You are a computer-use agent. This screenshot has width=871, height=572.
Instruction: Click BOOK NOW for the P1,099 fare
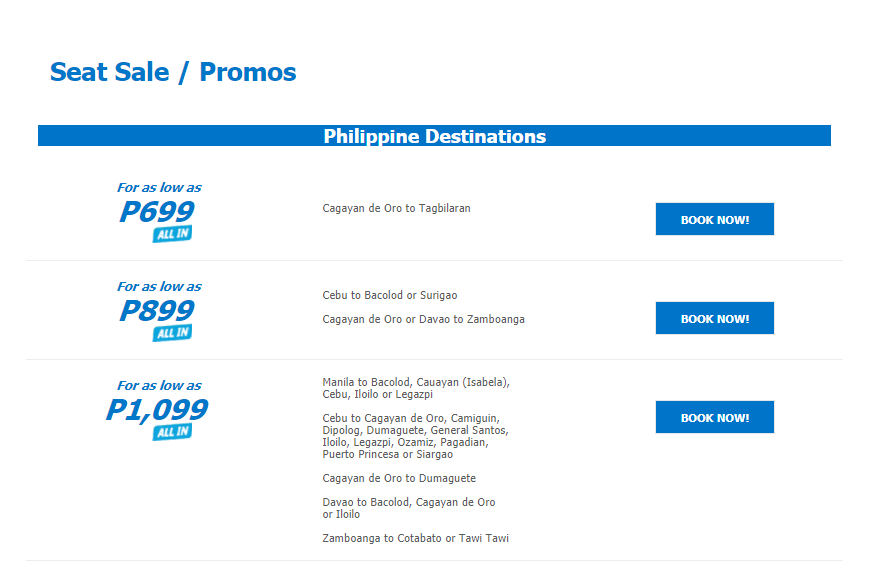(714, 417)
